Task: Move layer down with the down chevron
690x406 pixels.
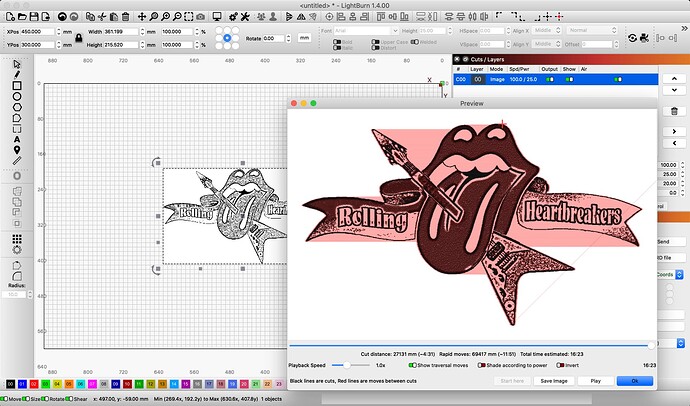Action: pos(674,90)
